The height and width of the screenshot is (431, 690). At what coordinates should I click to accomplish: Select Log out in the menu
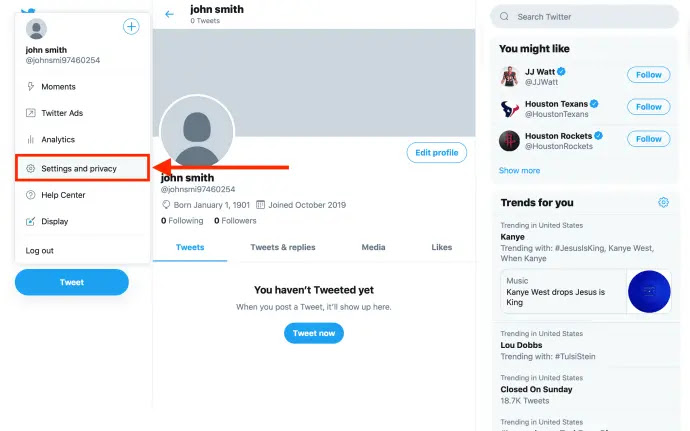coord(40,250)
